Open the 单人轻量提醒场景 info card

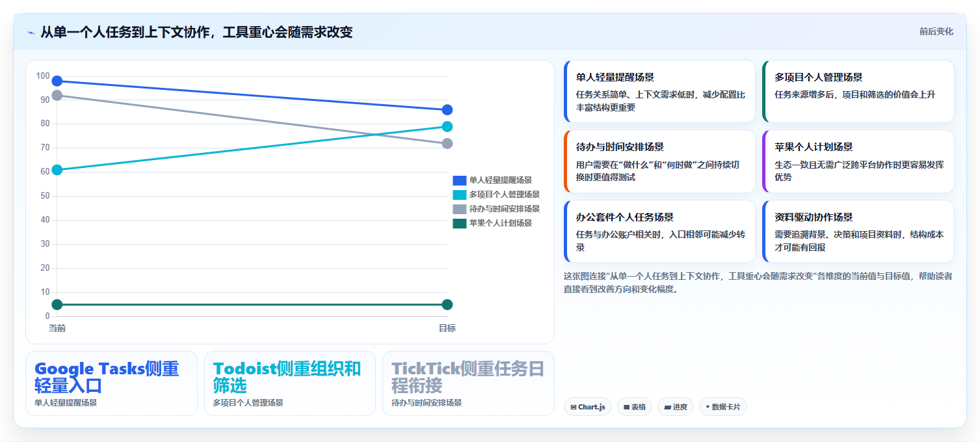(659, 92)
